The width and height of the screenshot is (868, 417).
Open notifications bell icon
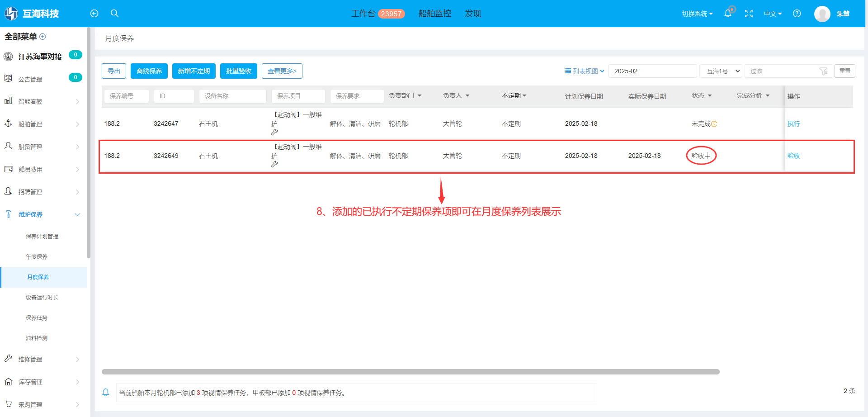(x=728, y=14)
